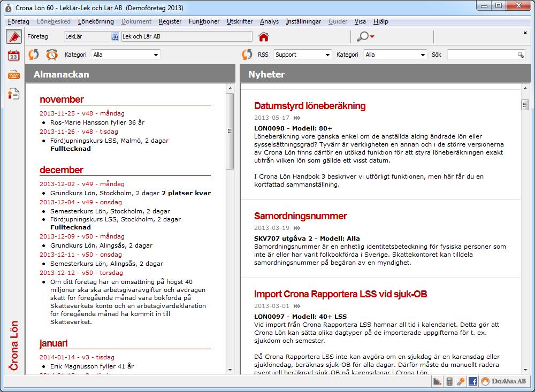
Task: Click the Almanackan scrollbar down arrow
Action: click(230, 370)
